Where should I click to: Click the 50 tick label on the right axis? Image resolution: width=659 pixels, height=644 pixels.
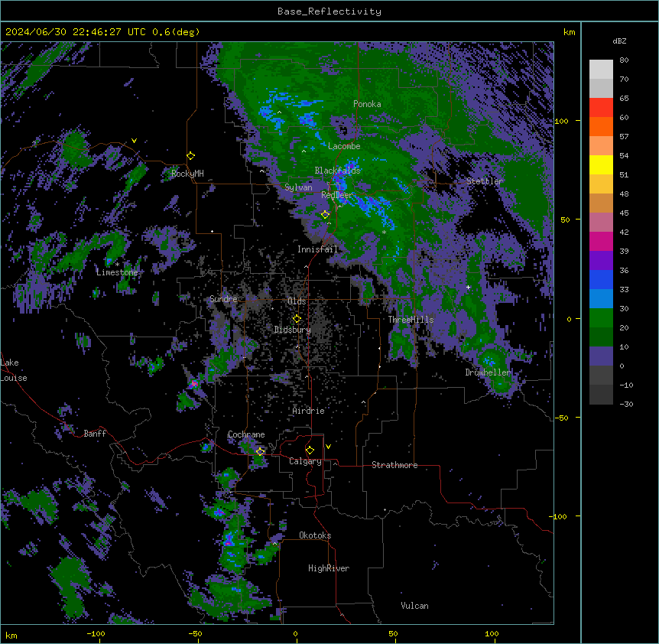click(x=565, y=220)
